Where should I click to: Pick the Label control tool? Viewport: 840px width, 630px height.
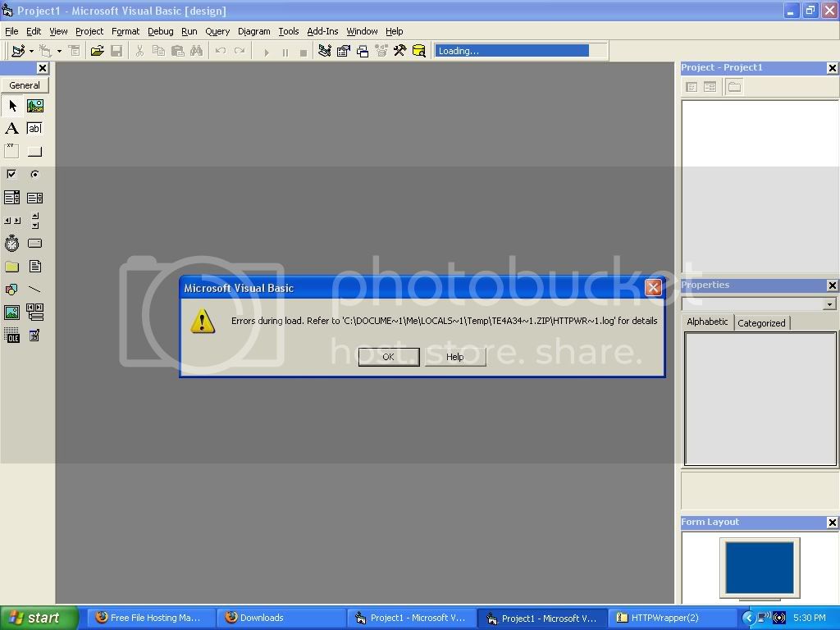pos(12,129)
